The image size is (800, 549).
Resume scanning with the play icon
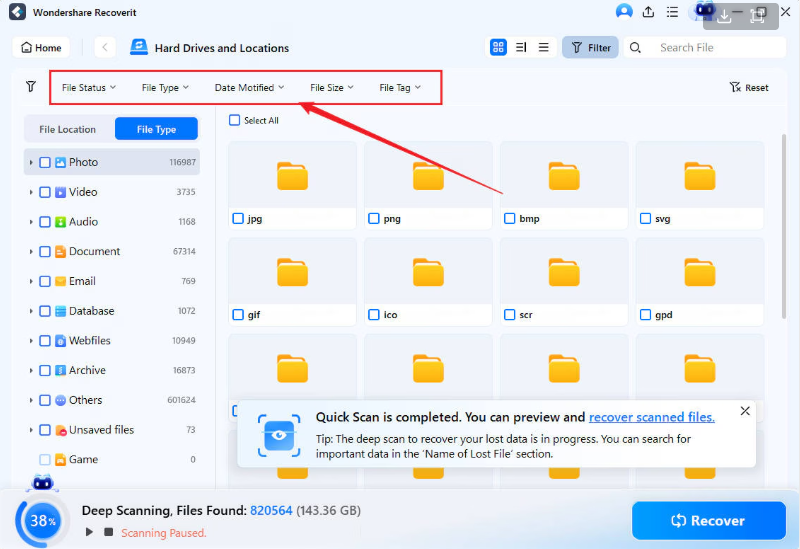click(x=89, y=532)
